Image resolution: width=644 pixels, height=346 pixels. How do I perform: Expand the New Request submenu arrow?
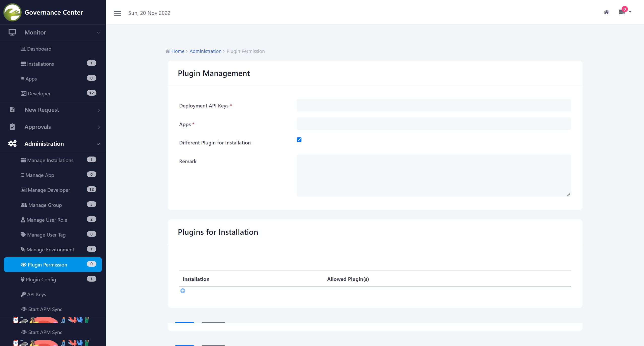[99, 110]
